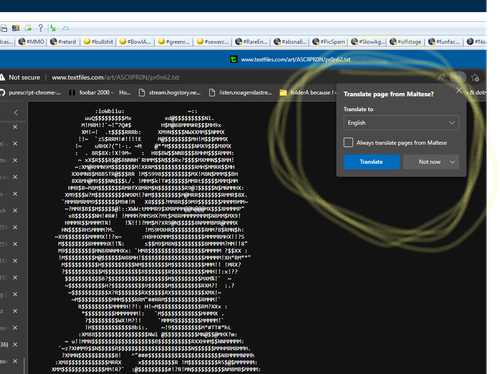Image resolution: width=500 pixels, height=374 pixels.
Task: Focus the browser address bar URL
Action: point(115,77)
